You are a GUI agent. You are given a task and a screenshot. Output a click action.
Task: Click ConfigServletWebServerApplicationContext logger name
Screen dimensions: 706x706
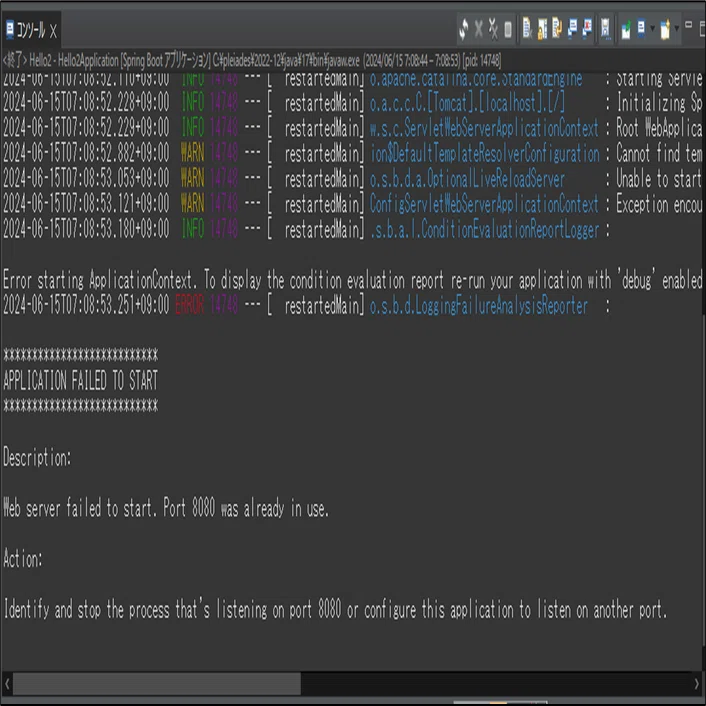click(484, 204)
